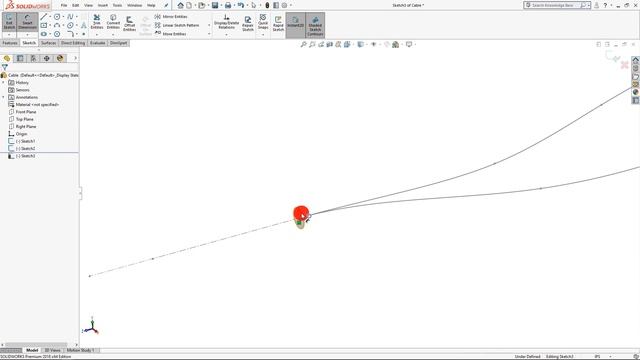Run the Repair Sketch tool
The image size is (640, 360).
[248, 23]
